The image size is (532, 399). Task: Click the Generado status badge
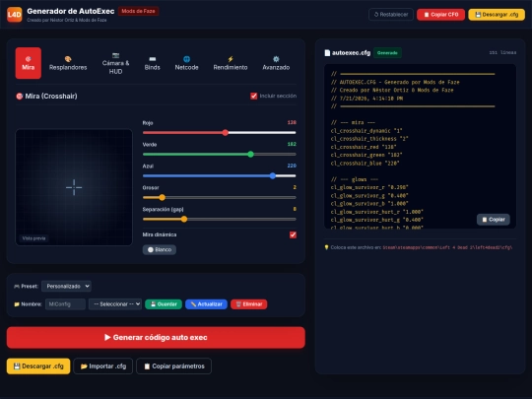pyautogui.click(x=387, y=53)
